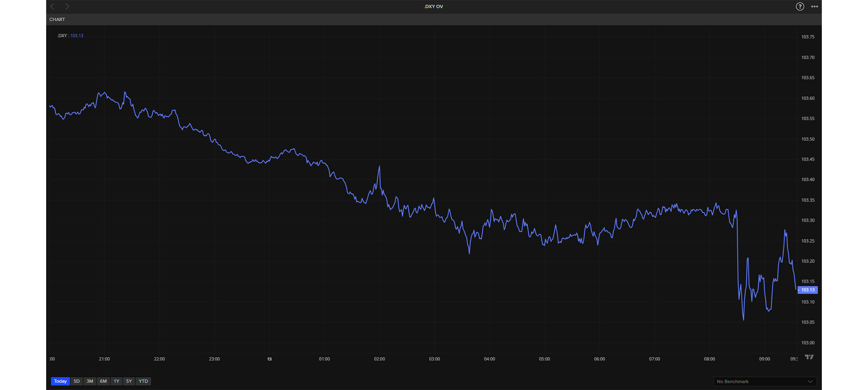Go forward with the right arrow
Screen dimensions: 868x390
(67, 6)
